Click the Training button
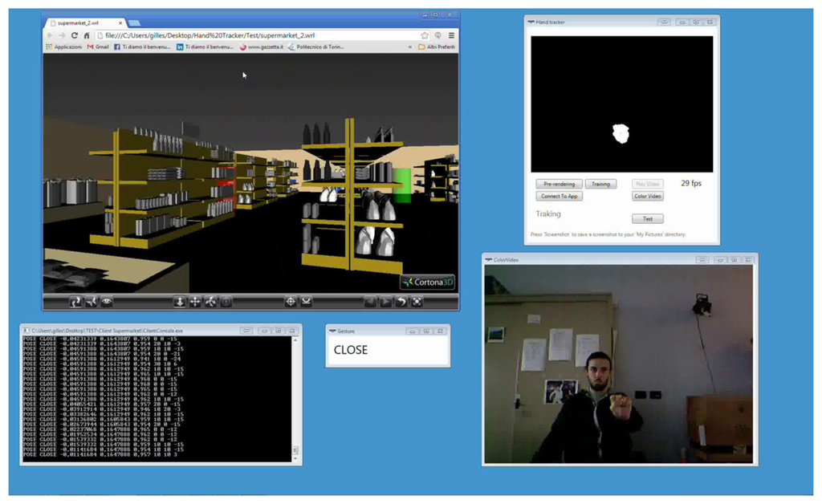Viewport: 822px width, 504px height. point(600,184)
